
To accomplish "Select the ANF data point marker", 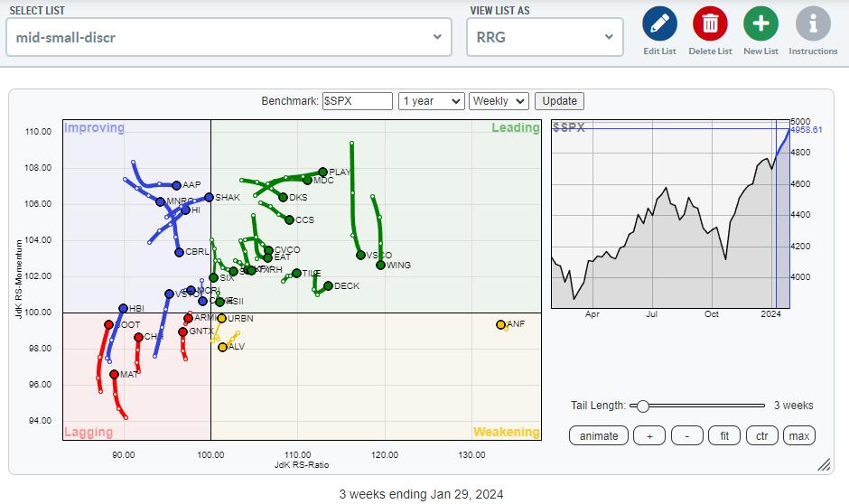I will click(500, 324).
